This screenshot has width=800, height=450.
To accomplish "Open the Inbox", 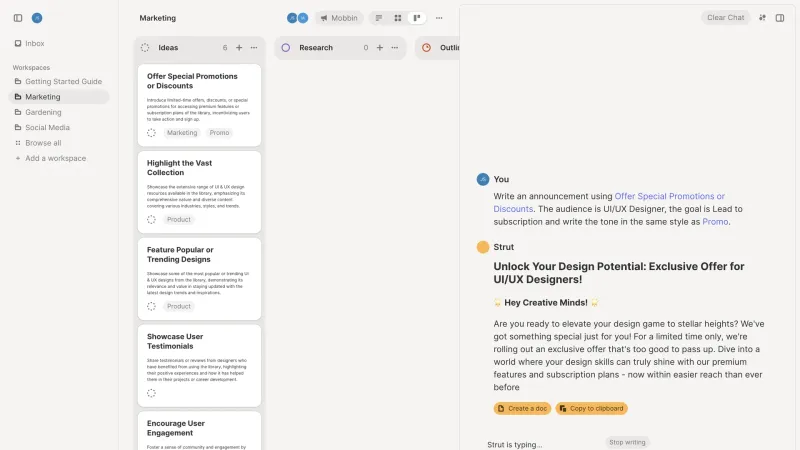I will tap(30, 43).
